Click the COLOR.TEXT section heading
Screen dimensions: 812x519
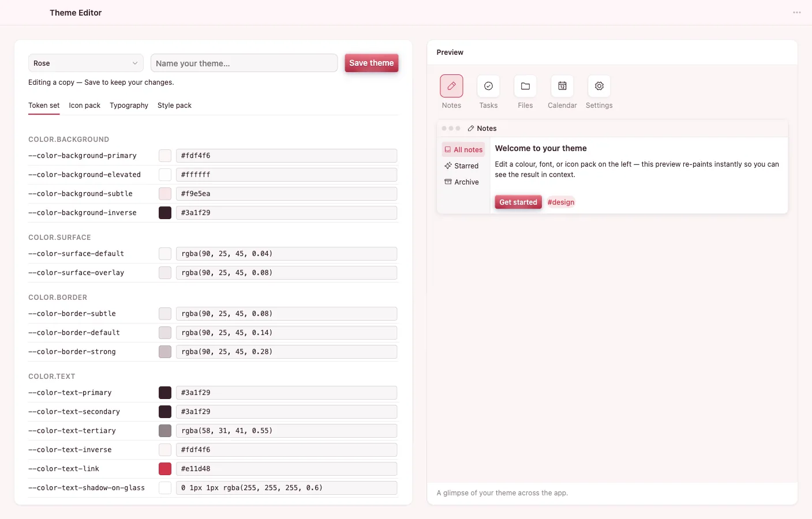click(52, 377)
